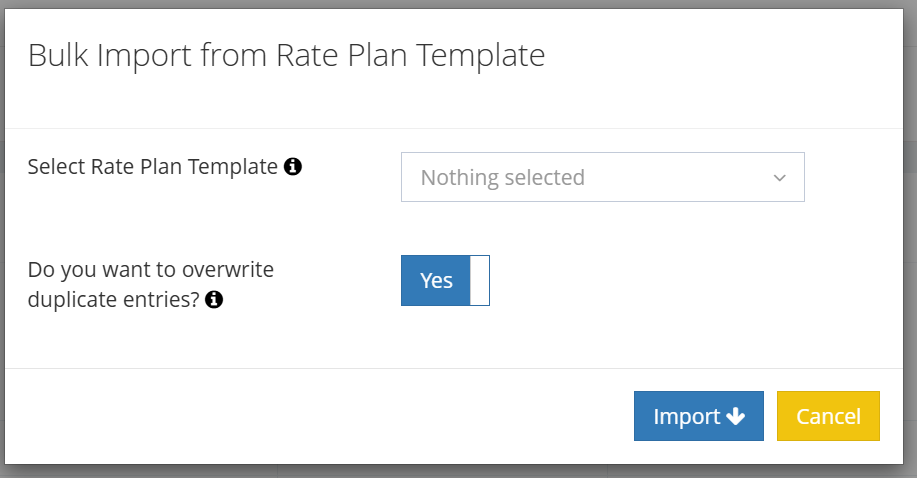Click the Select Rate Plan Template label
Screen dimensions: 917x478
[153, 167]
